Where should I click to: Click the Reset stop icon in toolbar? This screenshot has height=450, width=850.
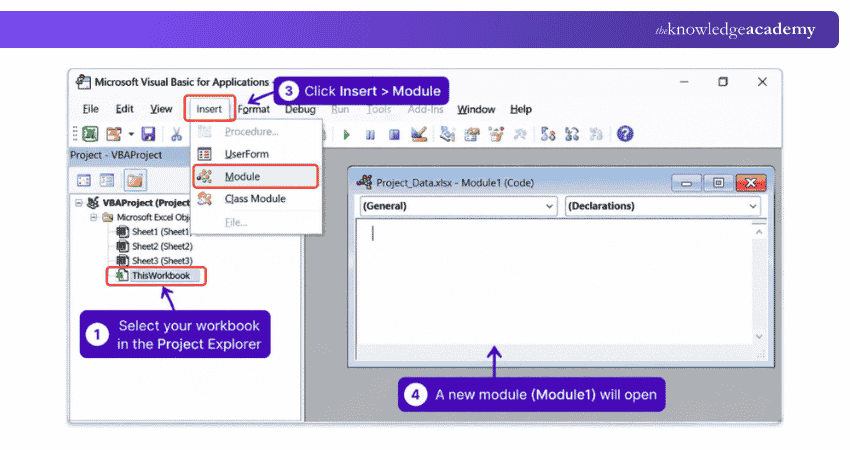coord(394,134)
